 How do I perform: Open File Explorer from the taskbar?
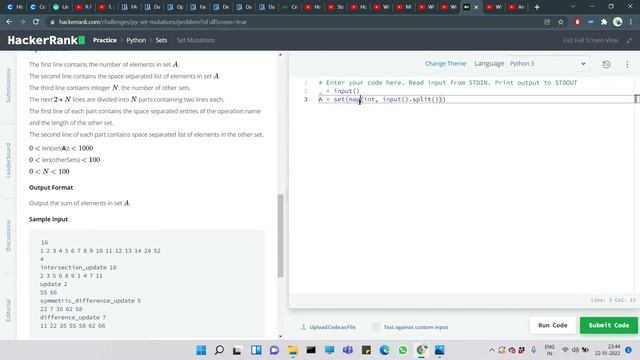tap(293, 350)
